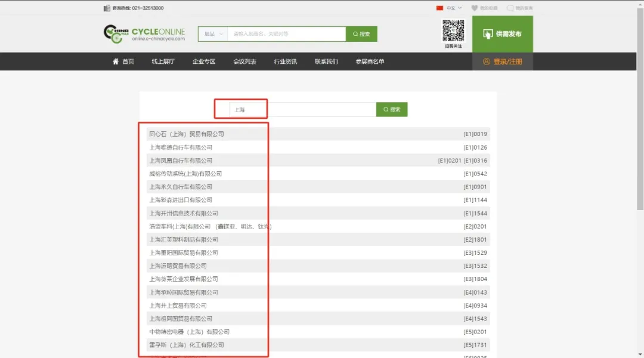Click the heart icon for 我的收藏
Image resolution: width=644 pixels, height=358 pixels.
point(475,8)
